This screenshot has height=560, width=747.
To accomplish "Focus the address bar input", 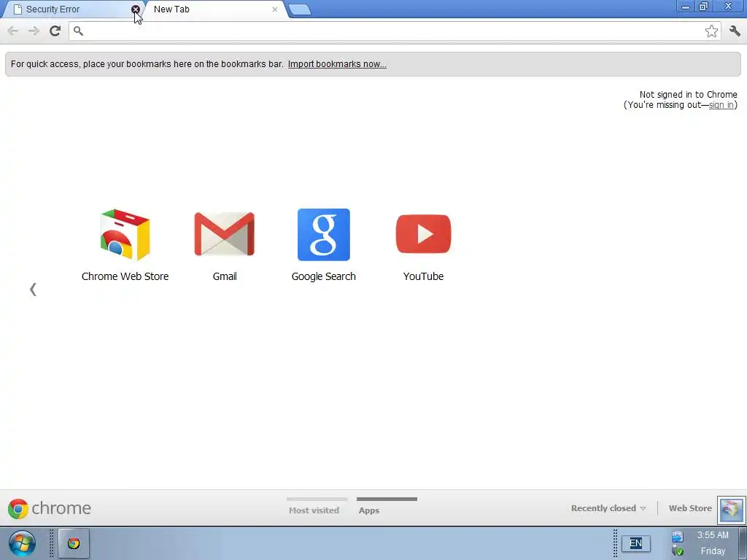I will (x=393, y=31).
